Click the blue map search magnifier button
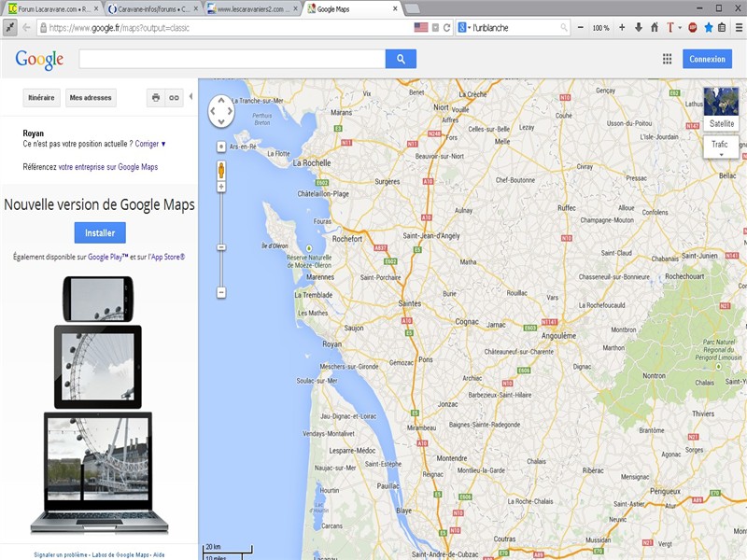 click(401, 59)
